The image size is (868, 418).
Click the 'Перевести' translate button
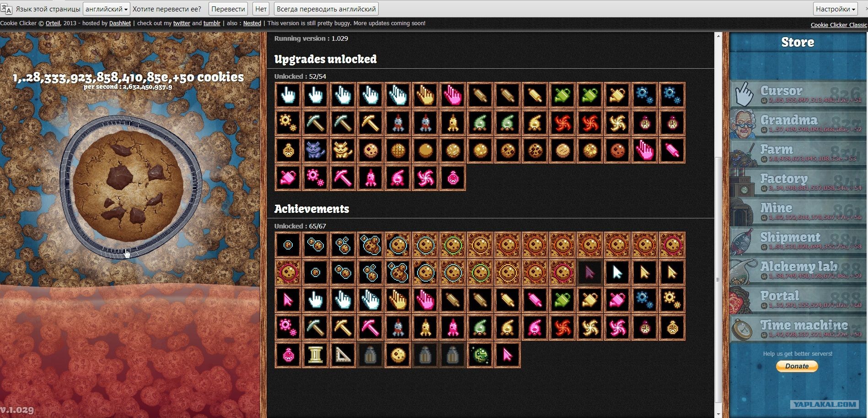tap(228, 9)
